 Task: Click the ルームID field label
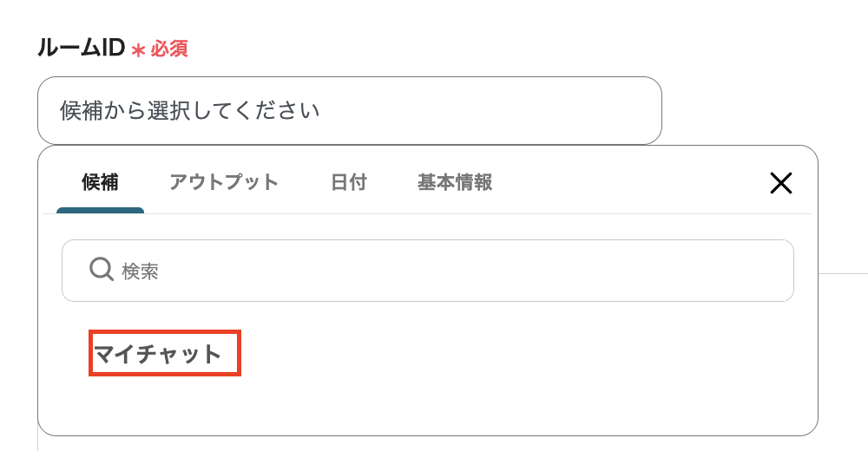click(81, 49)
